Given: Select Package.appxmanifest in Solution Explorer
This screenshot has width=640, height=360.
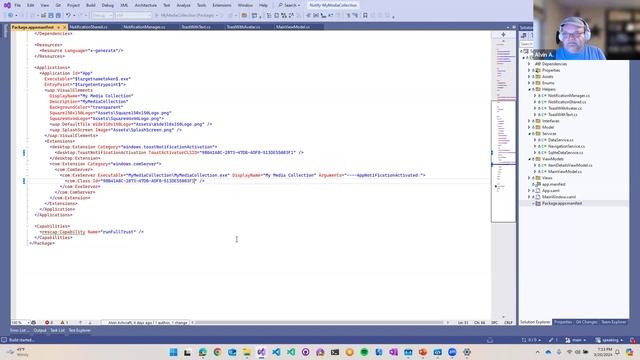Looking at the screenshot, I should coord(562,203).
